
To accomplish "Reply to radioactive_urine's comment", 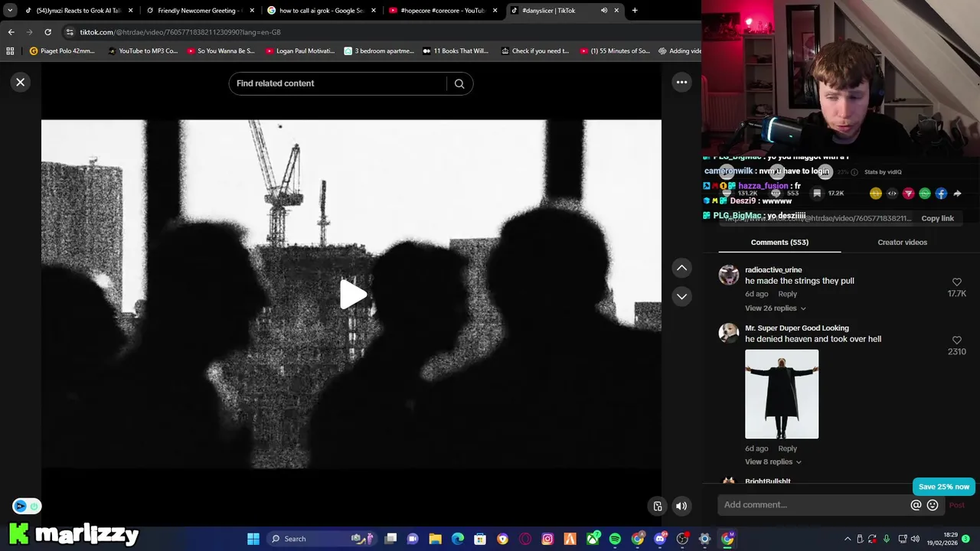I will 787,294.
